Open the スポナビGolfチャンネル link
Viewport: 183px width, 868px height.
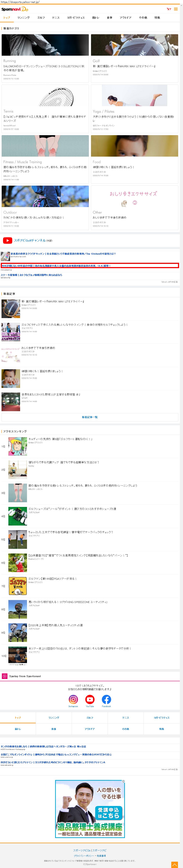[30, 240]
